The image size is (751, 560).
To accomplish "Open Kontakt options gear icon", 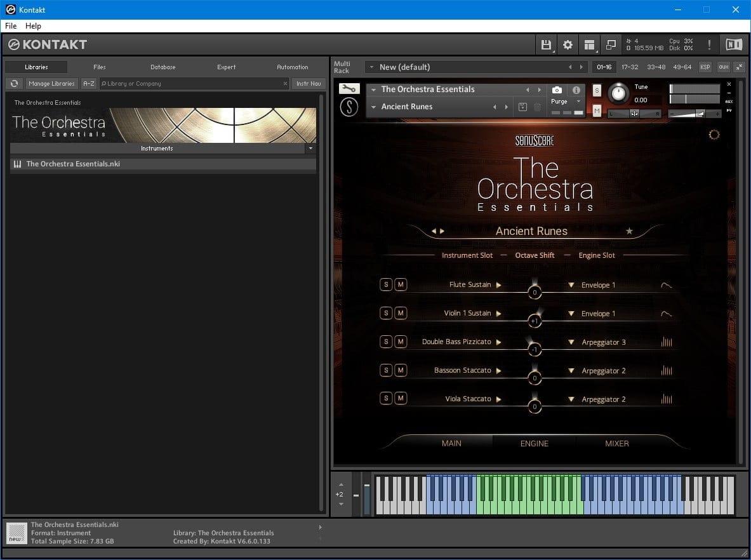I will point(568,44).
